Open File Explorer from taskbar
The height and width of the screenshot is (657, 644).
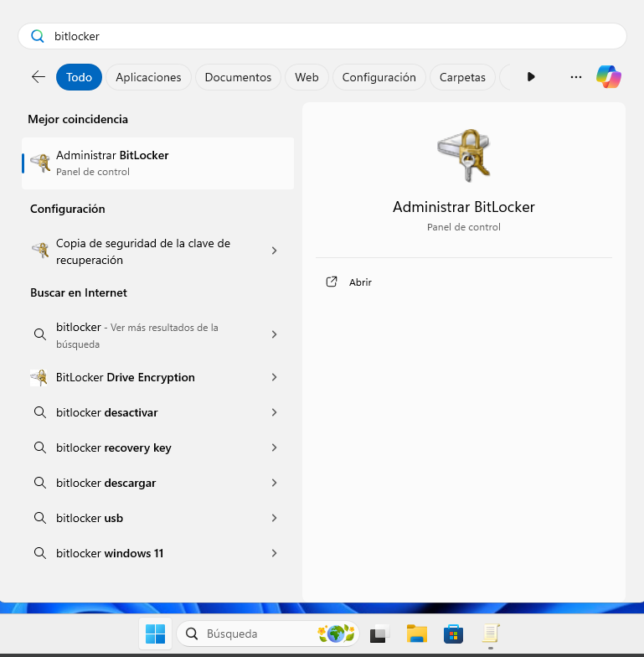(417, 634)
